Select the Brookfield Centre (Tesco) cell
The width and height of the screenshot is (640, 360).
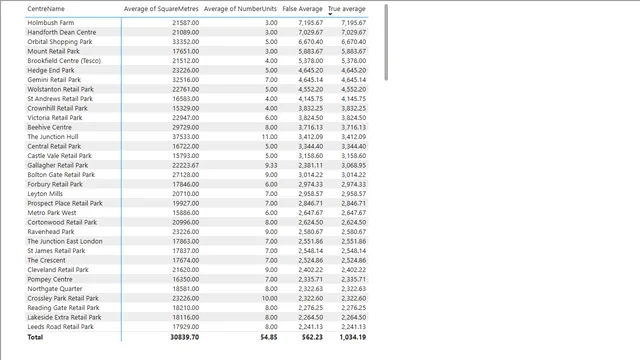[x=64, y=60]
